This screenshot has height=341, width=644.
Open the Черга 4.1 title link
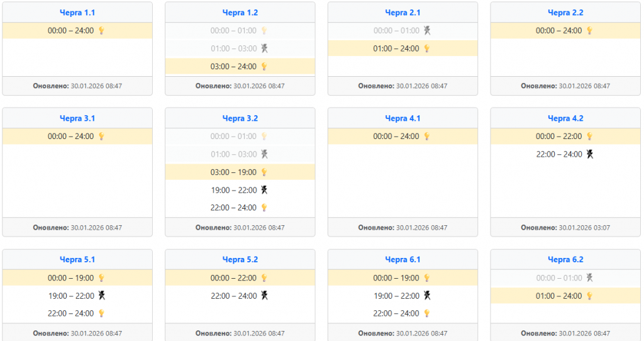(x=403, y=118)
